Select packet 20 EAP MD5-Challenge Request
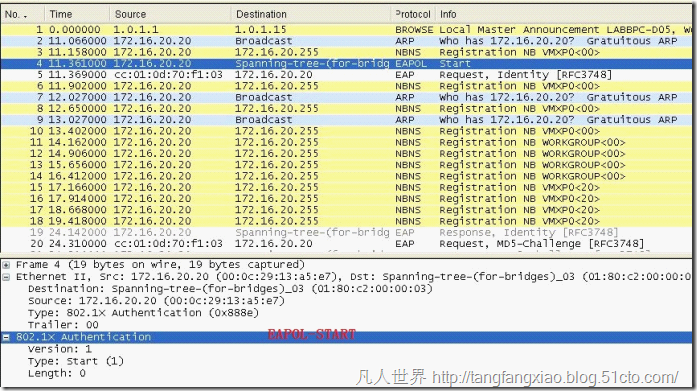This screenshot has width=697, height=391. pyautogui.click(x=346, y=244)
